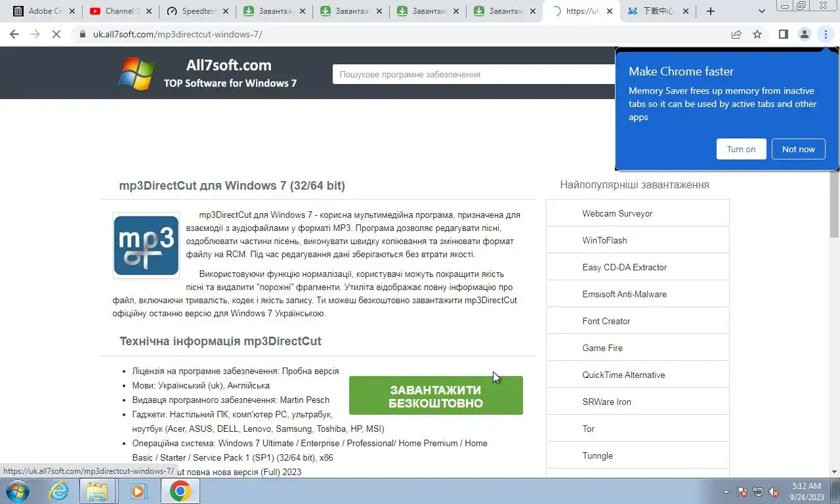Bookmark this page with the star
This screenshot has width=840, height=504.
pos(757,34)
